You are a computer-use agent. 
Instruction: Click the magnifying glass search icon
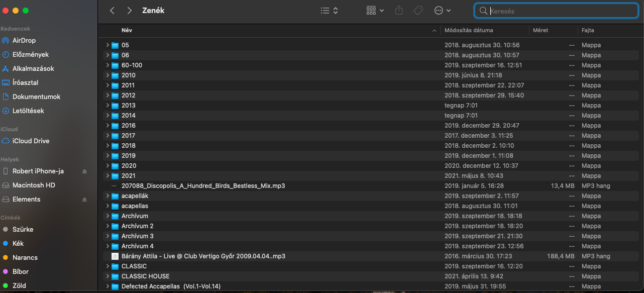tap(484, 11)
